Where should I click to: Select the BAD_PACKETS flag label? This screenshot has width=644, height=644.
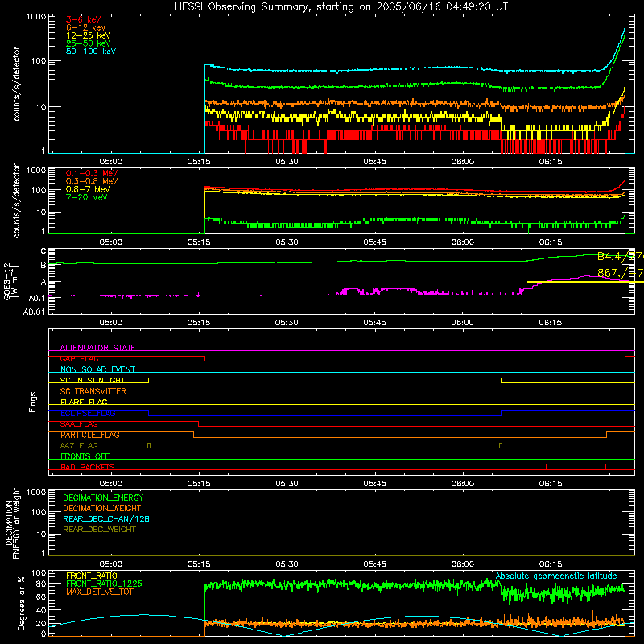tap(88, 467)
